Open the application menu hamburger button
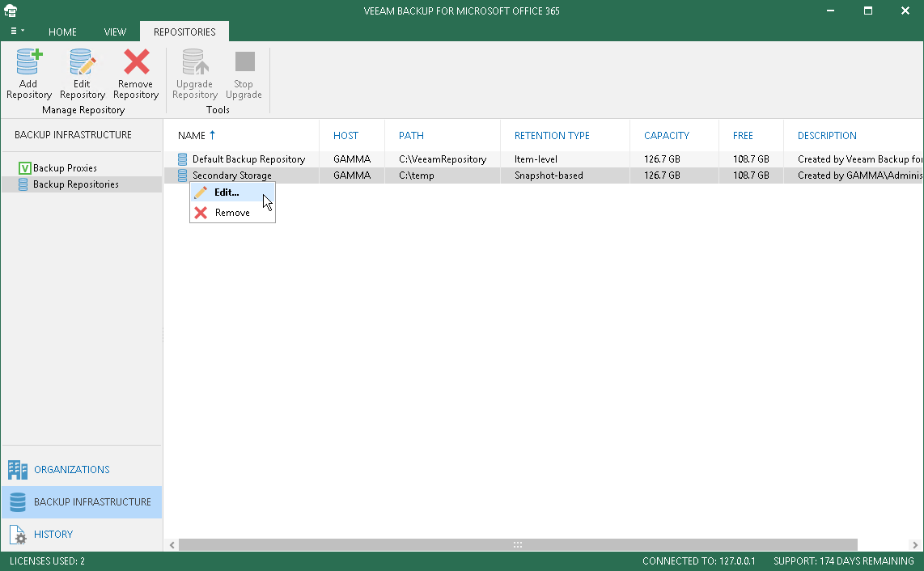Image resolution: width=924 pixels, height=571 pixels. [x=16, y=32]
